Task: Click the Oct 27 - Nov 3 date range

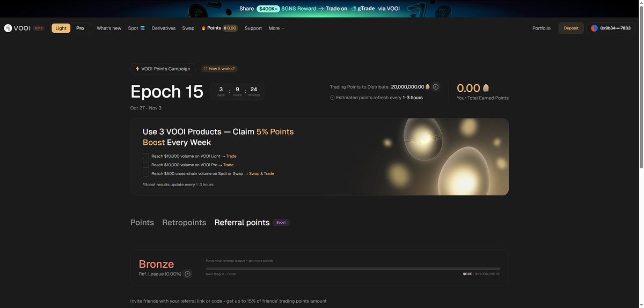Action: (x=146, y=108)
